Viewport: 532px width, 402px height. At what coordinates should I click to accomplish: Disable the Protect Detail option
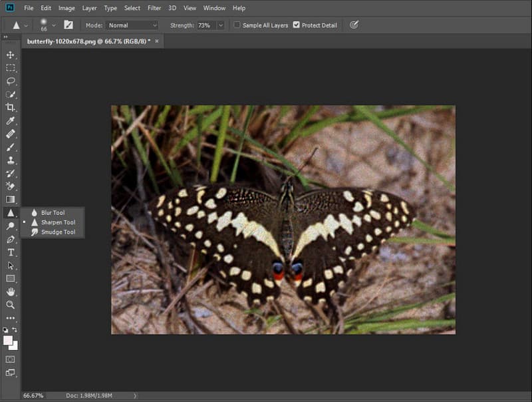[297, 25]
